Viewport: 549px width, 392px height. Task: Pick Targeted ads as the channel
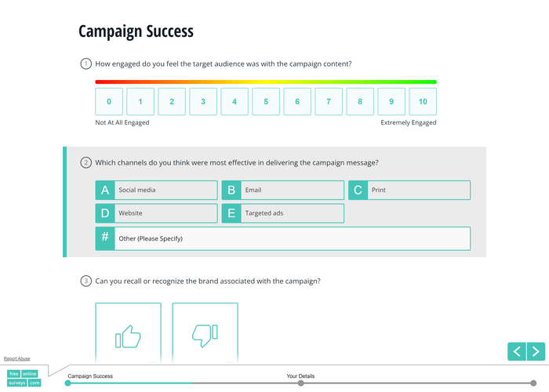coord(292,213)
